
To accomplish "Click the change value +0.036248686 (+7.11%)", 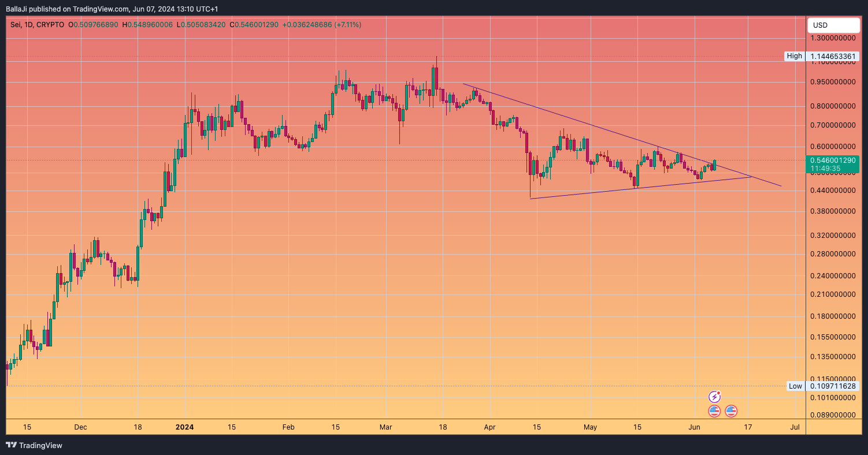I will [322, 25].
